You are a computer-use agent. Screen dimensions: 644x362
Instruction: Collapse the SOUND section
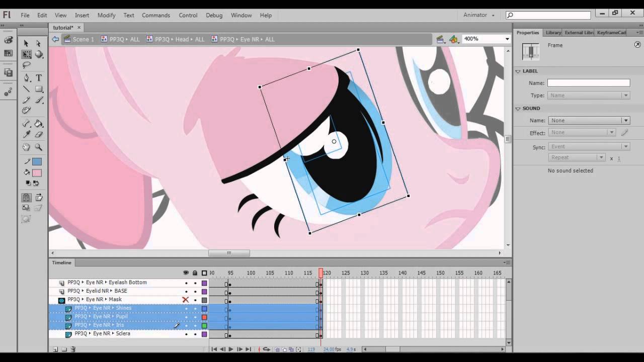(518, 109)
